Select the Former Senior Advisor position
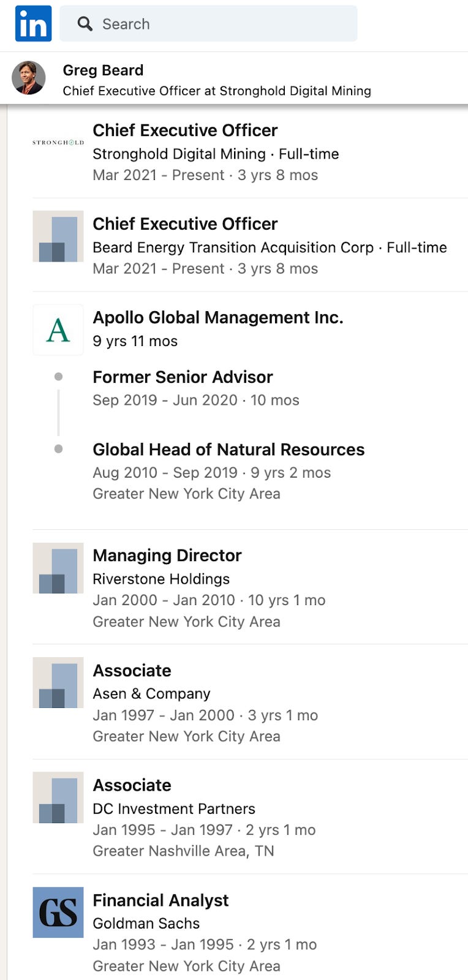This screenshot has height=980, width=468. 183,377
